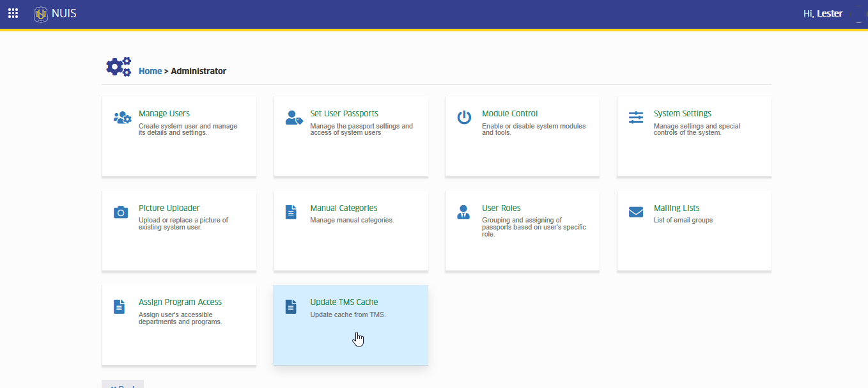Click 'Upload or replace a picture' description

click(183, 223)
